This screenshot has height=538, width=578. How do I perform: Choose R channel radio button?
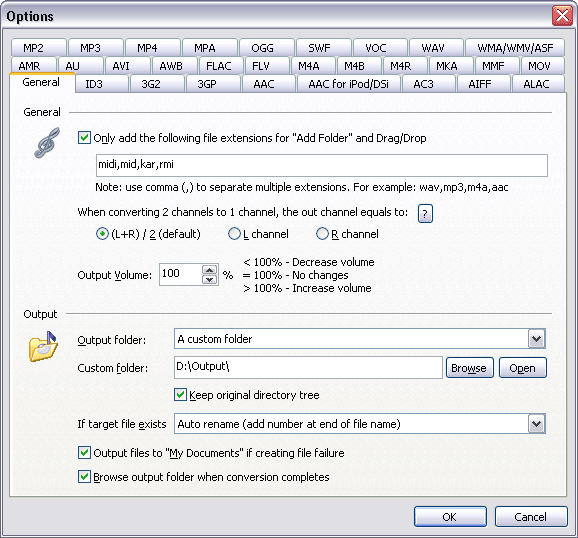coord(322,234)
